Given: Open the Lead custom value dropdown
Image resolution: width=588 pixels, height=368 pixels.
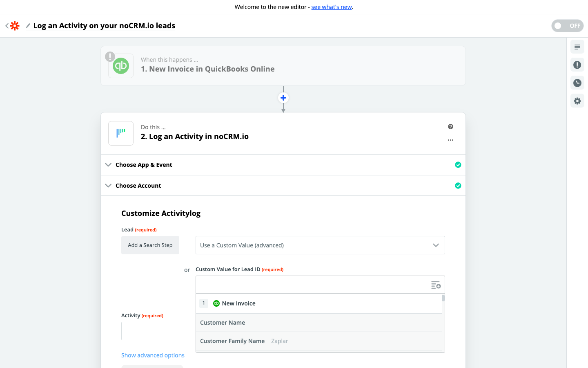Looking at the screenshot, I should click(x=436, y=245).
